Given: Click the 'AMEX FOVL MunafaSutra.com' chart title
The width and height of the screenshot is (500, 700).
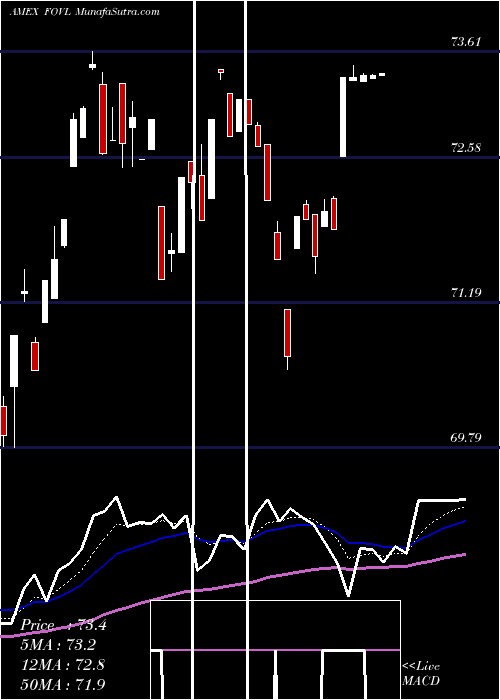Looking at the screenshot, I should pos(84,12).
